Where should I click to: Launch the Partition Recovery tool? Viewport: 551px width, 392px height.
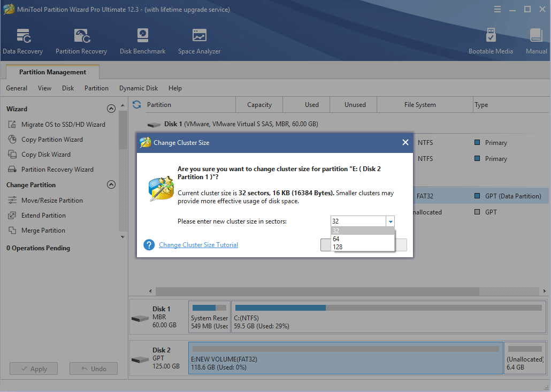click(81, 42)
